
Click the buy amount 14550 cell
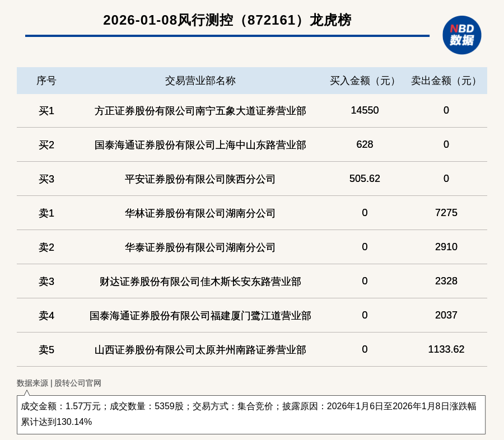point(365,110)
